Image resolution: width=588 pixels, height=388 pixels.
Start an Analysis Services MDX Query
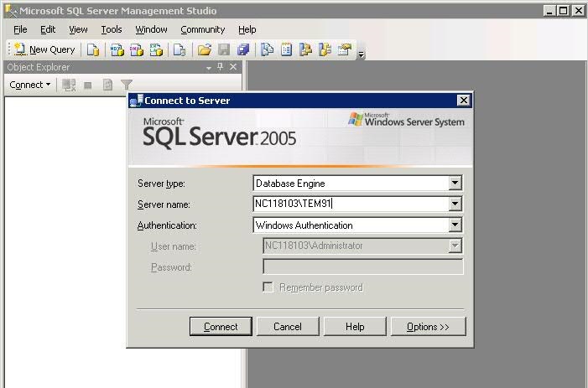click(x=117, y=49)
